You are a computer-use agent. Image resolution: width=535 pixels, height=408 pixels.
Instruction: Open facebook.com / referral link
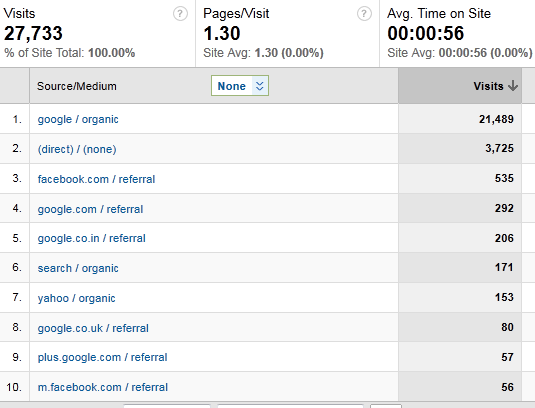click(x=96, y=179)
